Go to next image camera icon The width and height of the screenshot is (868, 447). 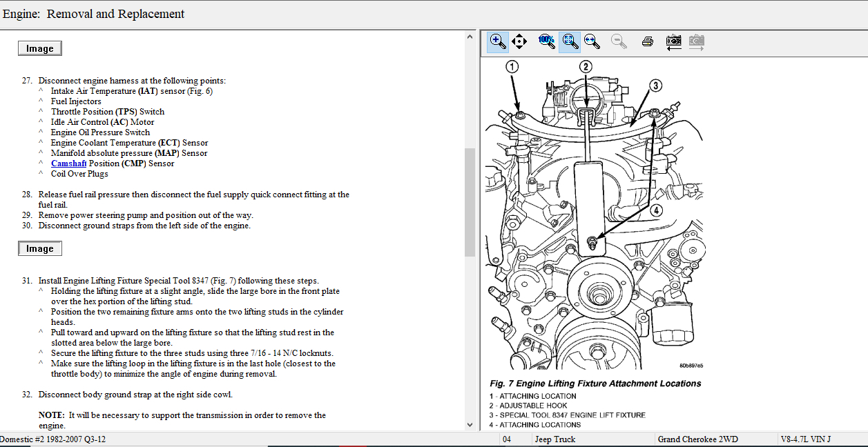coord(696,41)
